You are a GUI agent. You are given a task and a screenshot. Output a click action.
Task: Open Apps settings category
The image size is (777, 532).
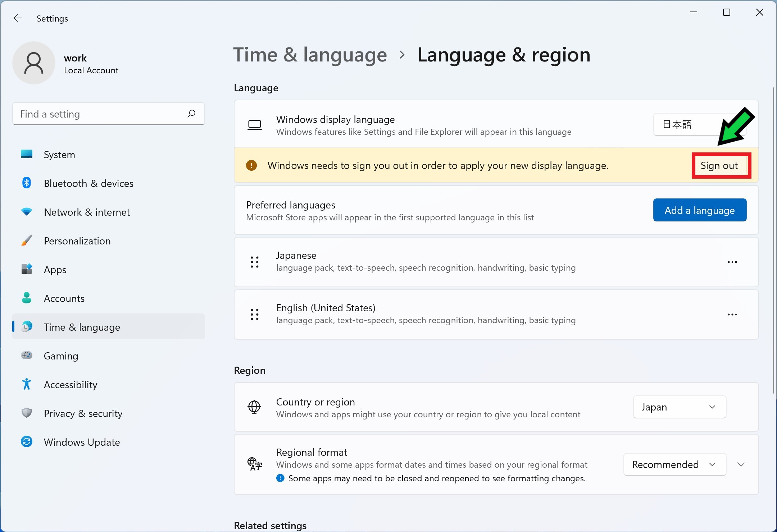pyautogui.click(x=109, y=270)
